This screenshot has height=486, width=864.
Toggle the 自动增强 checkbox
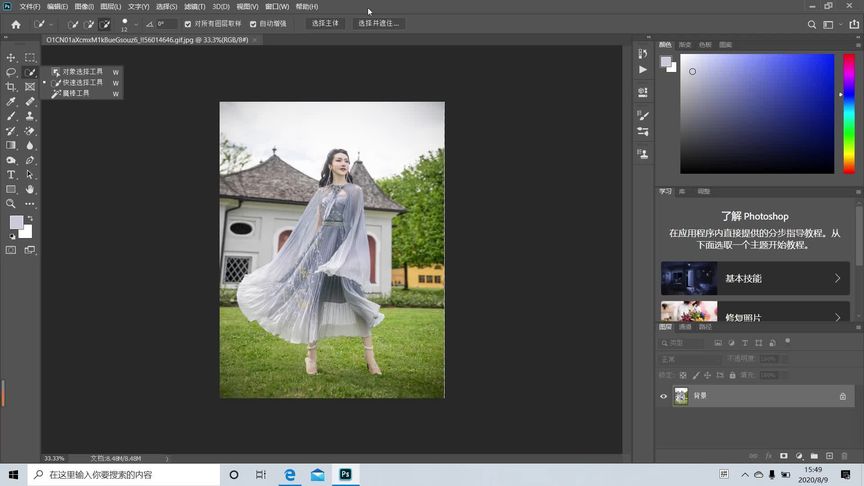(253, 23)
